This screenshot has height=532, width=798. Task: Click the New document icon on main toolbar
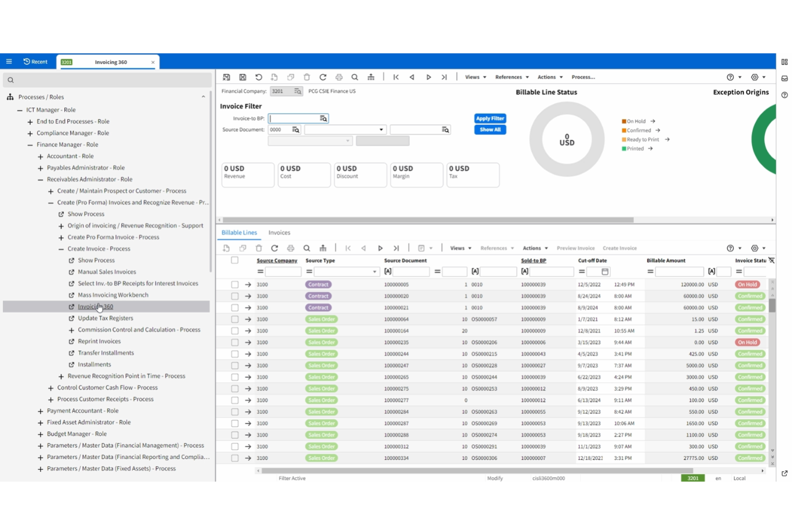(x=274, y=77)
